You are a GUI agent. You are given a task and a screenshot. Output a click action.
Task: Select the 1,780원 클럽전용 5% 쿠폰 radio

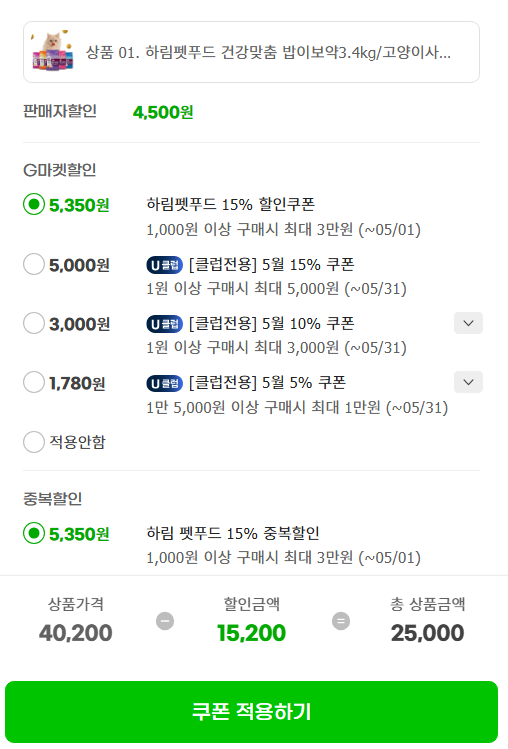(34, 382)
